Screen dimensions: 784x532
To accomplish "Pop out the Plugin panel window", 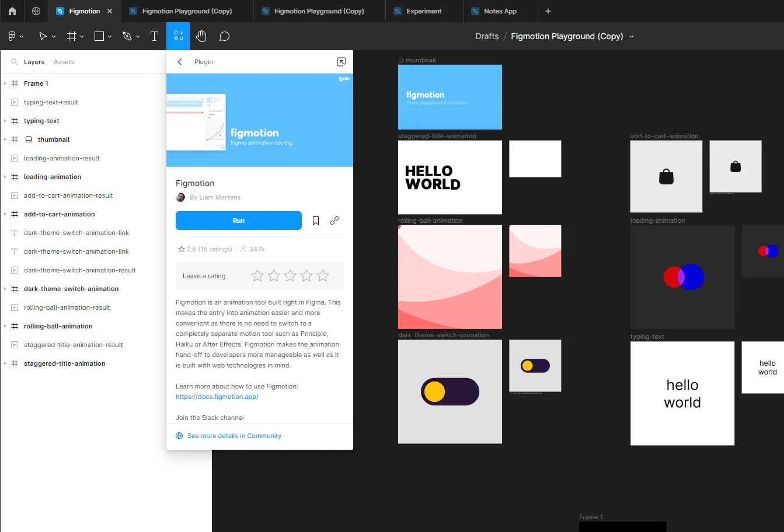I will click(x=342, y=62).
